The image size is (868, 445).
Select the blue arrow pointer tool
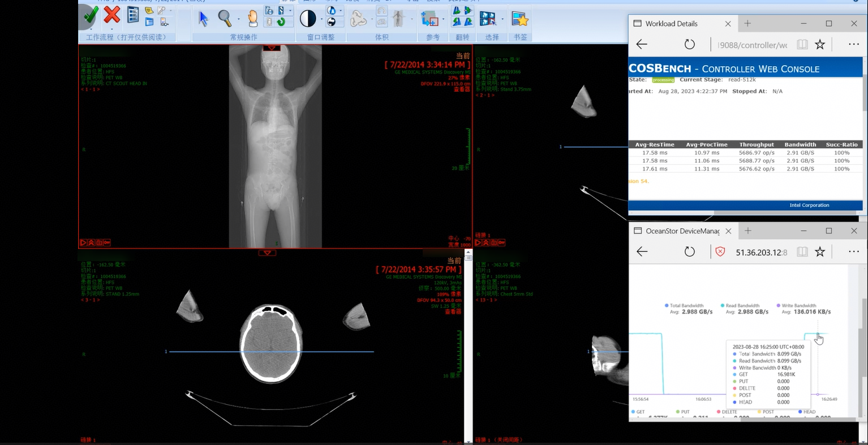pyautogui.click(x=204, y=19)
